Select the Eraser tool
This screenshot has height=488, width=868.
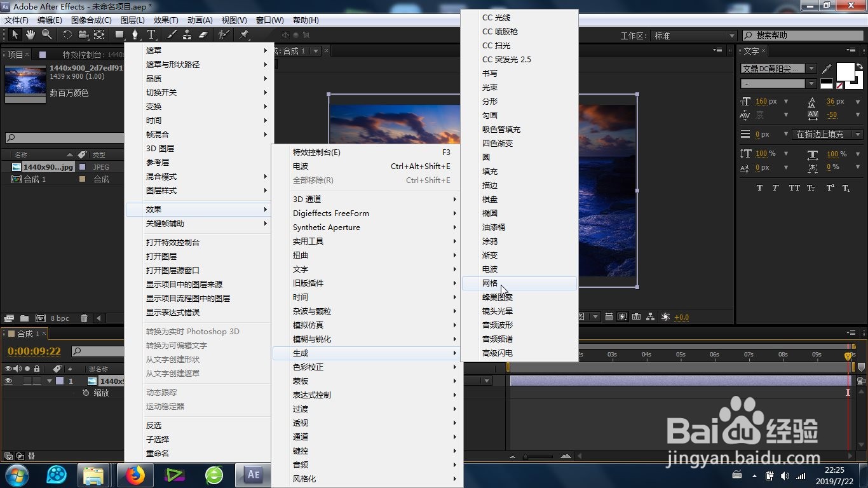coord(203,34)
